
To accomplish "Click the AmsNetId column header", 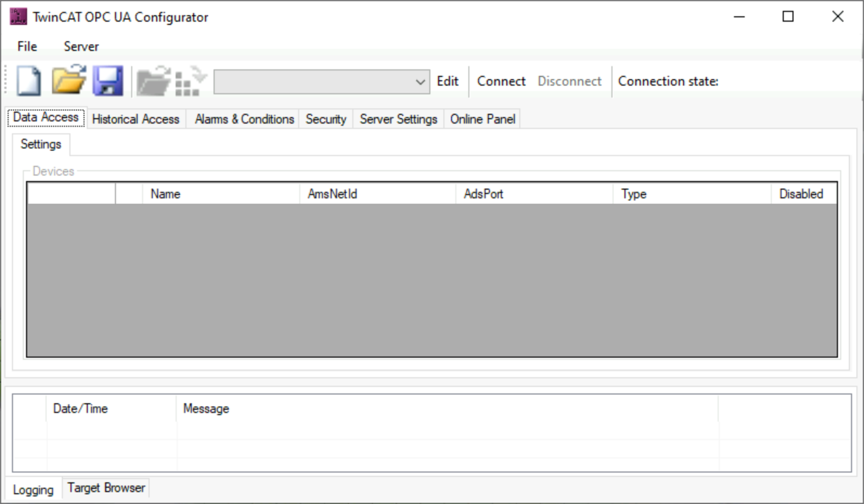I will coord(377,194).
